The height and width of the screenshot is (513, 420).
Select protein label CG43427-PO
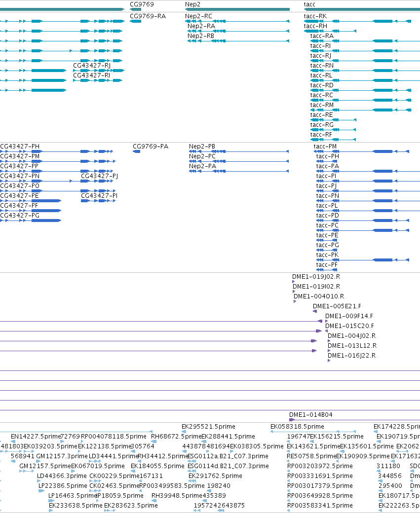[20, 185]
